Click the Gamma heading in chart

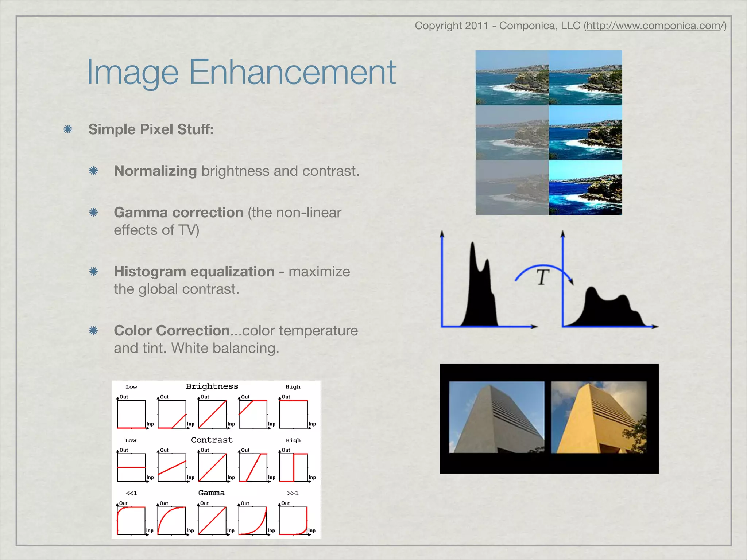coord(212,493)
